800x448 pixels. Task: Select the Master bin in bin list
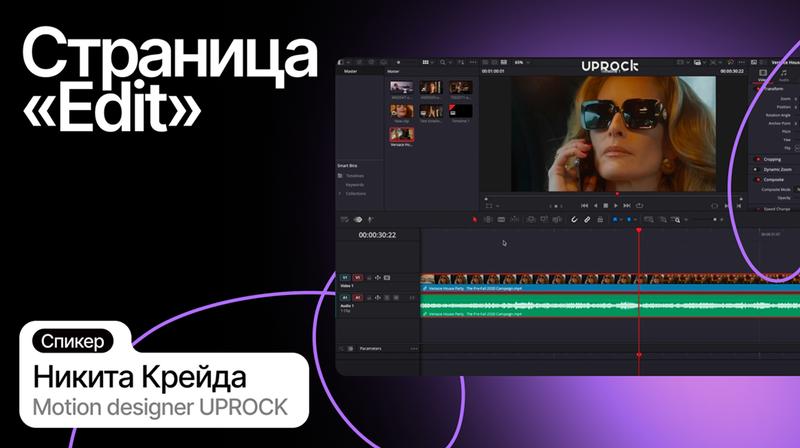click(351, 71)
